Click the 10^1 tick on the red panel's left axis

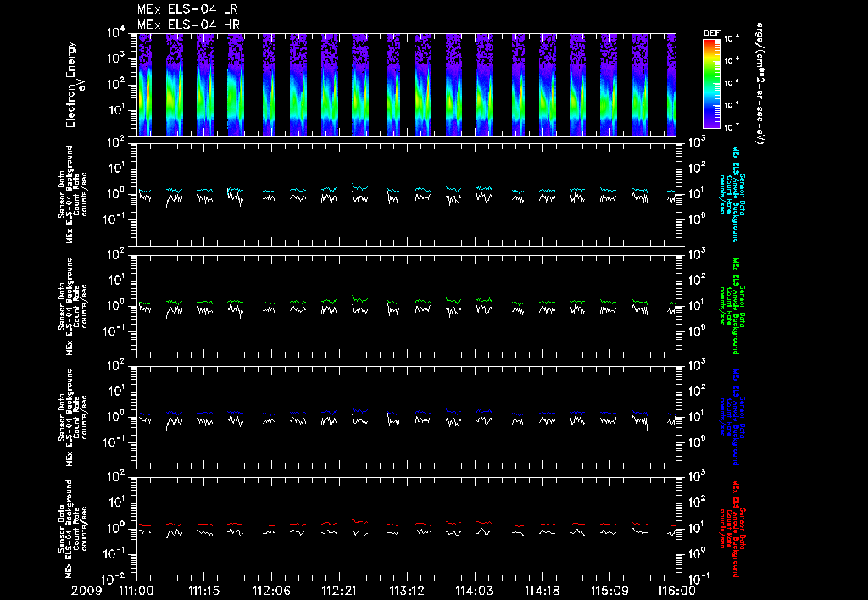[x=117, y=503]
